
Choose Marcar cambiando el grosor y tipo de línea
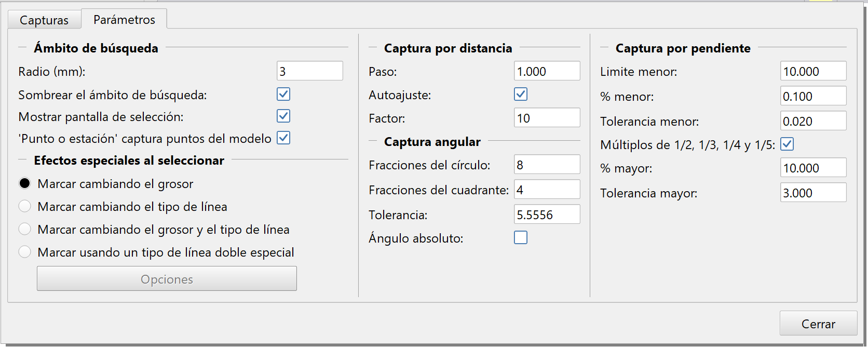click(x=24, y=229)
